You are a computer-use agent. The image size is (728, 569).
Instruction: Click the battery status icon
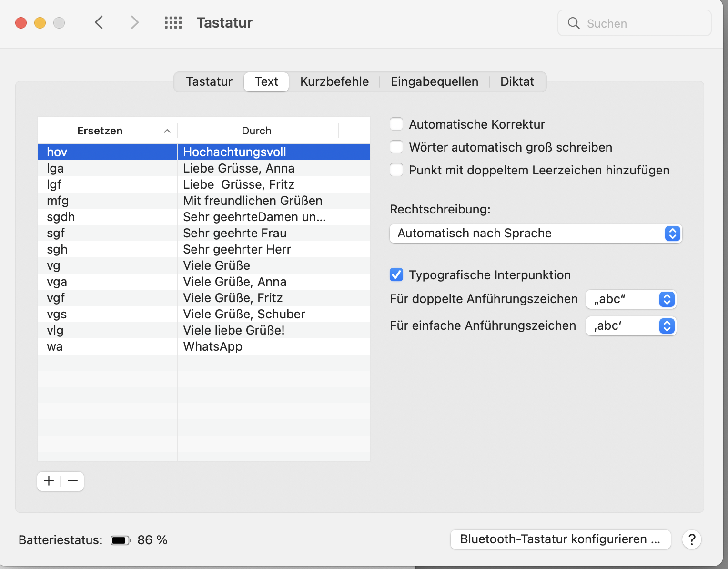(120, 540)
